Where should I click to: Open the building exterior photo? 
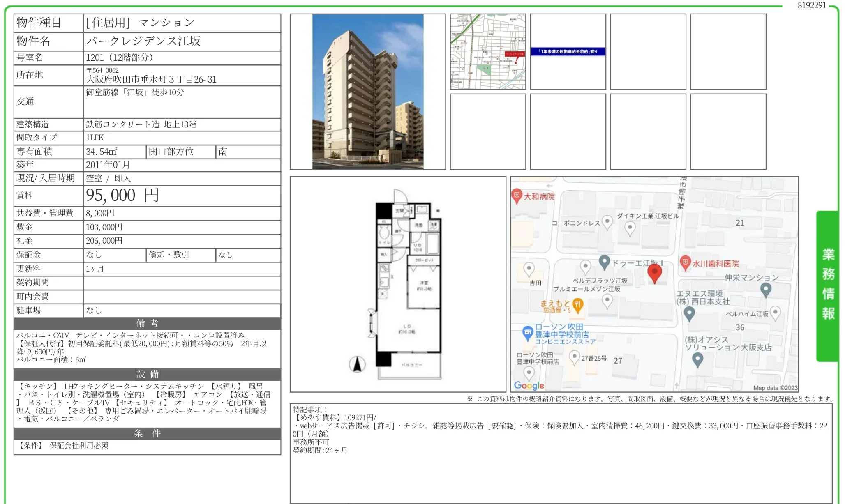point(368,92)
